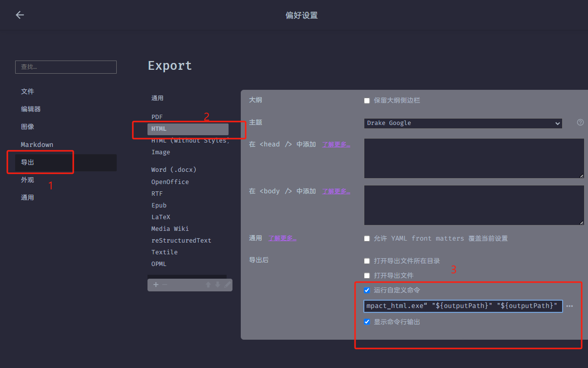Move export format down with the down-arrow icon
This screenshot has height=368, width=588.
coord(217,285)
